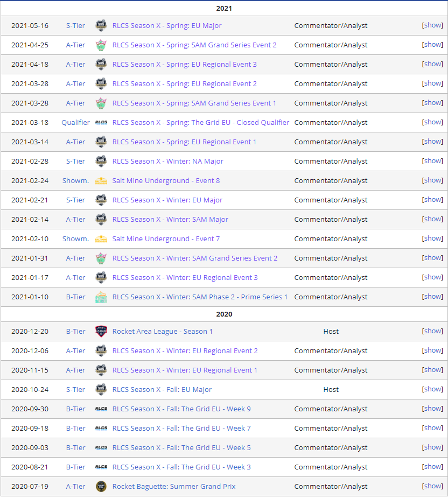Click the Salt Mine Underground Event 7 logo
The width and height of the screenshot is (448, 498).
tap(101, 239)
